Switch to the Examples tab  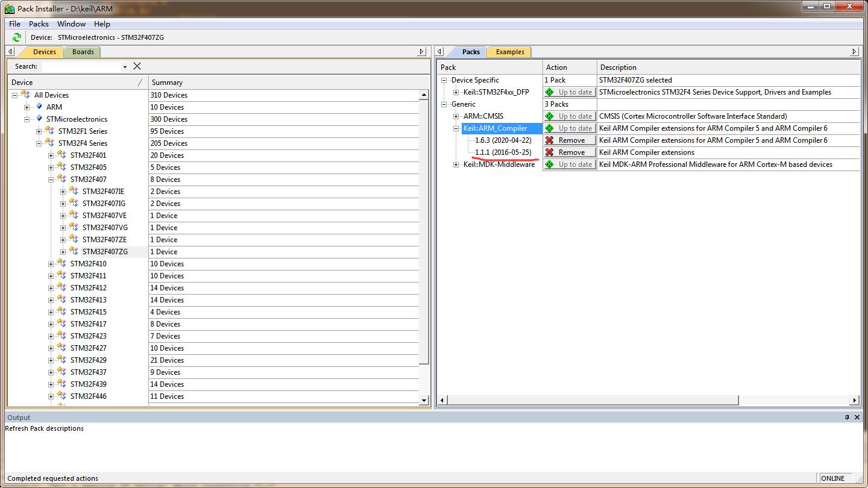(510, 52)
